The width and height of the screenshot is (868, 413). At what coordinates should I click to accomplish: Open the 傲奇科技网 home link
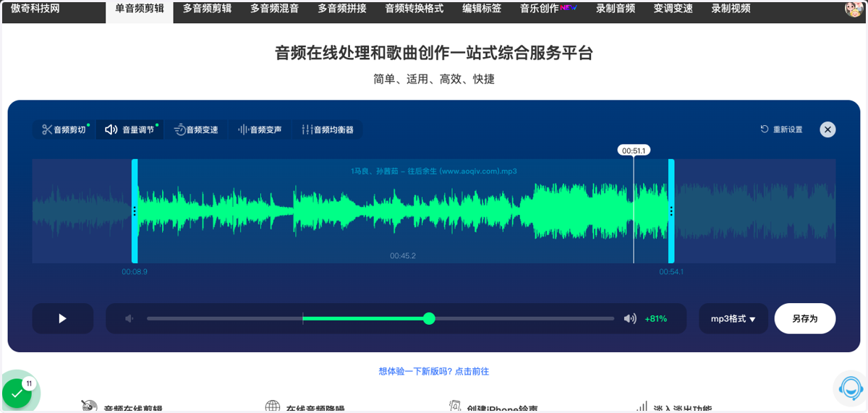click(35, 9)
